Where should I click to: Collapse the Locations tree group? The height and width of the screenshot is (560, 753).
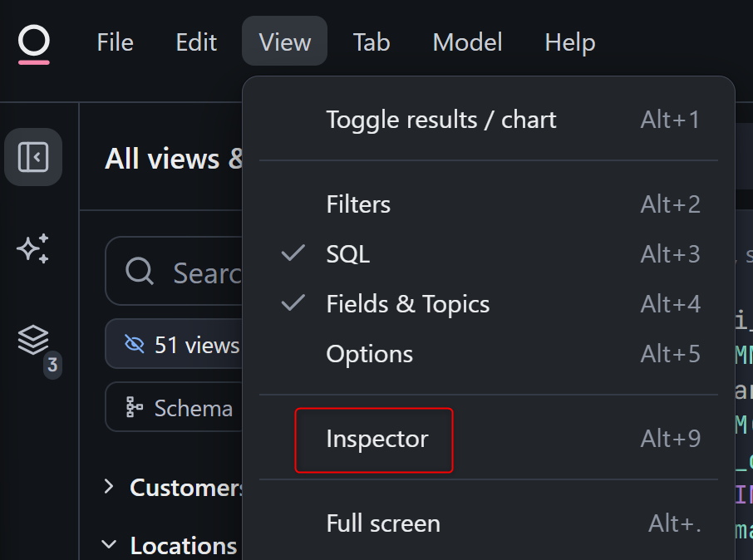109,545
